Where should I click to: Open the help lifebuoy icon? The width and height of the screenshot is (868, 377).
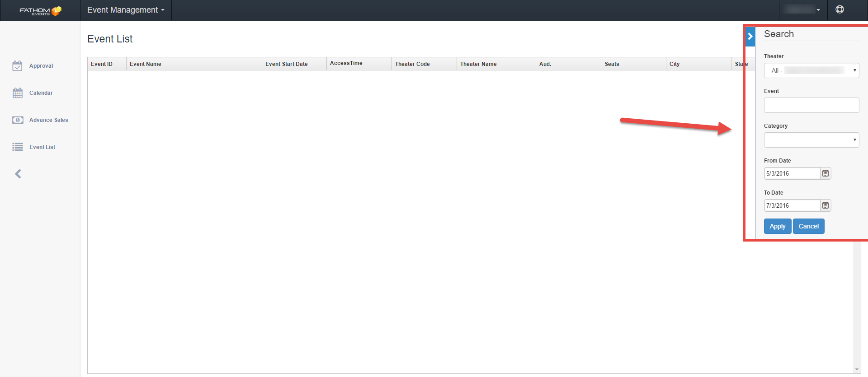[840, 9]
